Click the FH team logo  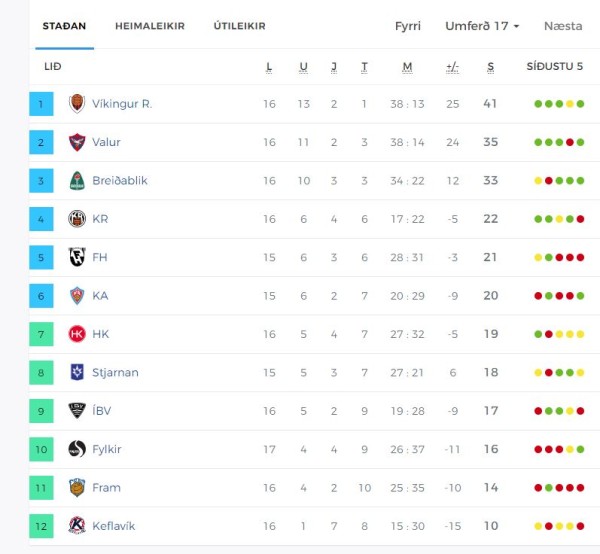77,257
